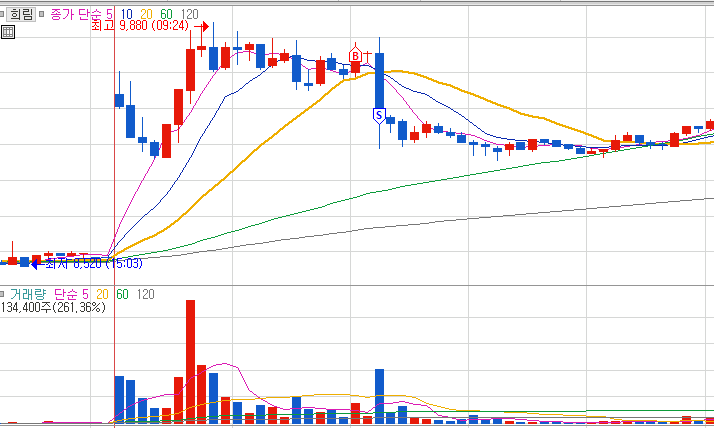Select the gray 120 price average label
The height and width of the screenshot is (428, 714).
[189, 15]
